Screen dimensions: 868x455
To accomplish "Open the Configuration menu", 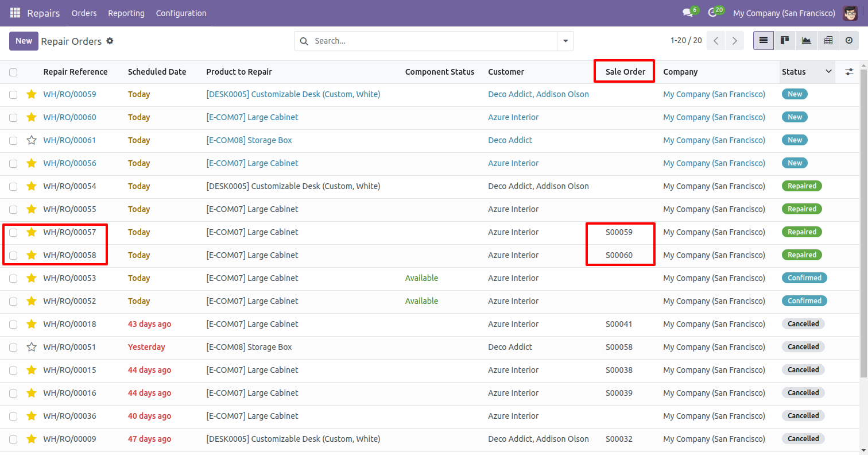I will 181,13.
